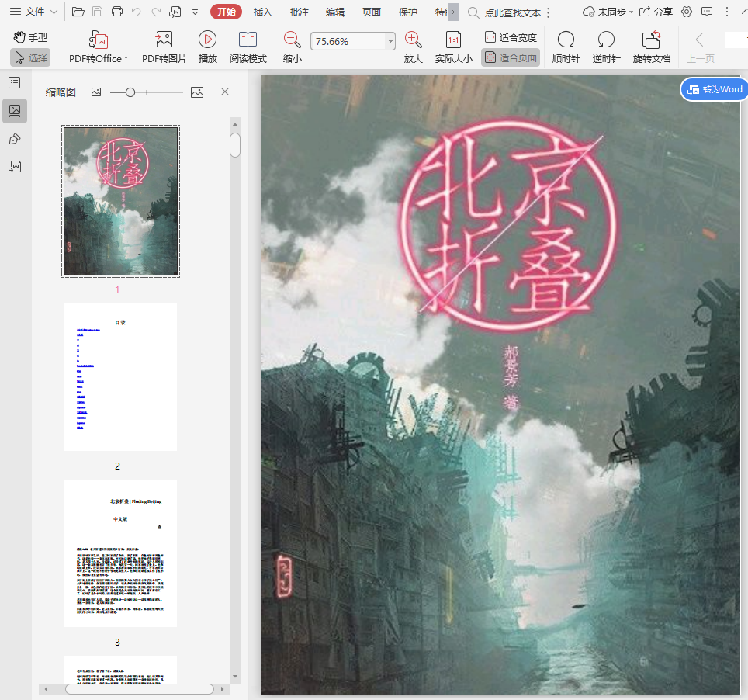Click the 75.66% zoom field
This screenshot has height=700, width=748.
pyautogui.click(x=348, y=41)
